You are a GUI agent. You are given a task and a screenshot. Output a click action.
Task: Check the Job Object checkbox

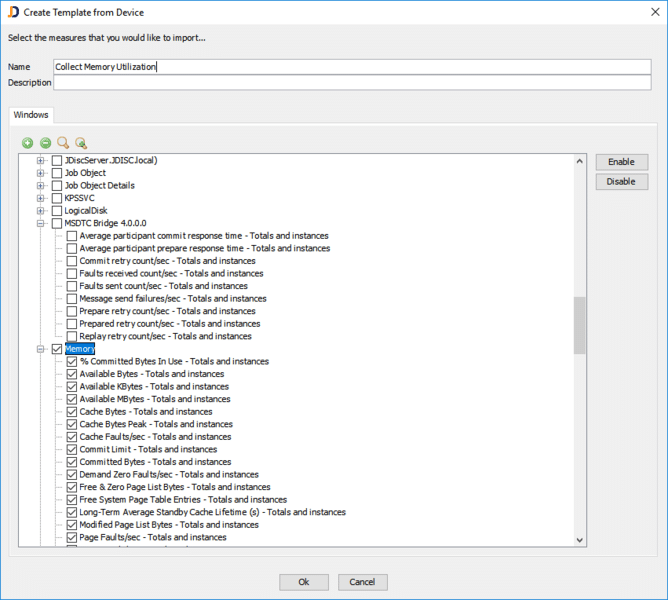point(57,173)
